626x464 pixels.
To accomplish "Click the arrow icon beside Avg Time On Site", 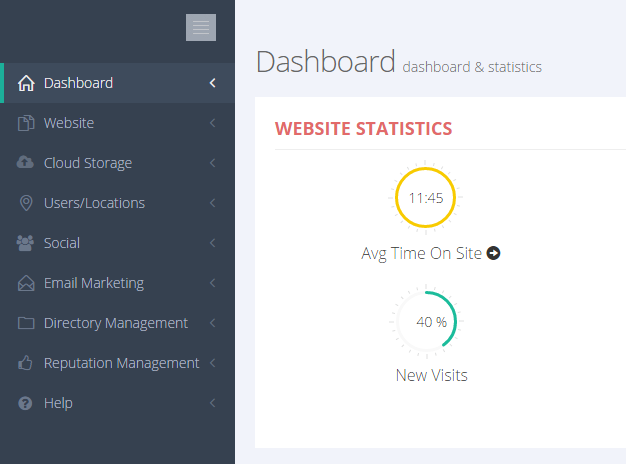I will coord(493,253).
